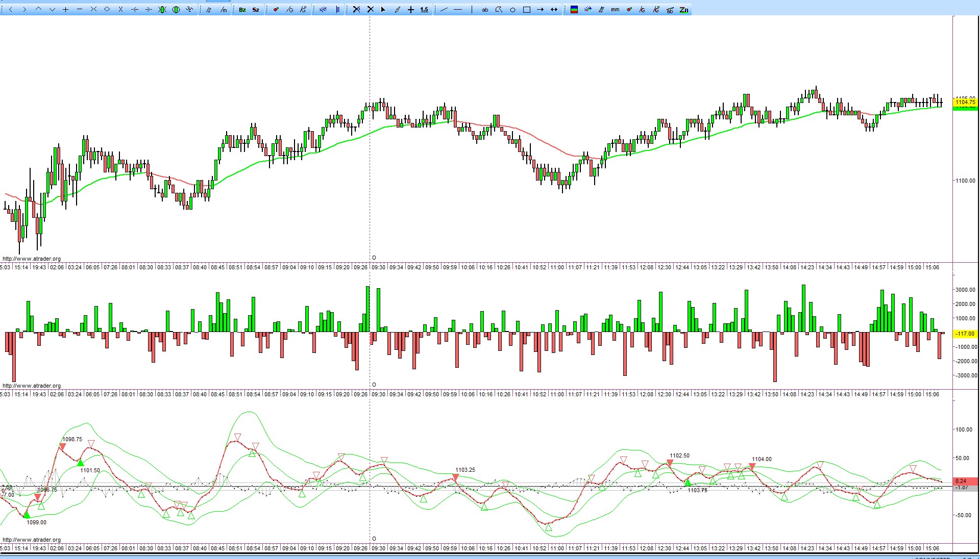Viewport: 980px width, 559px height.
Task: Click the 1104.00 sell signal marker label
Action: click(762, 459)
